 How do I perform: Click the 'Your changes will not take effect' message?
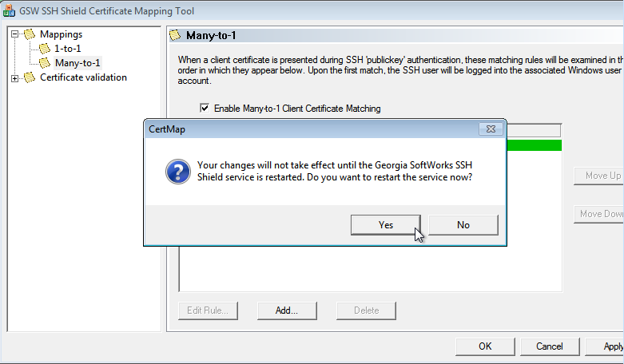[x=335, y=171]
